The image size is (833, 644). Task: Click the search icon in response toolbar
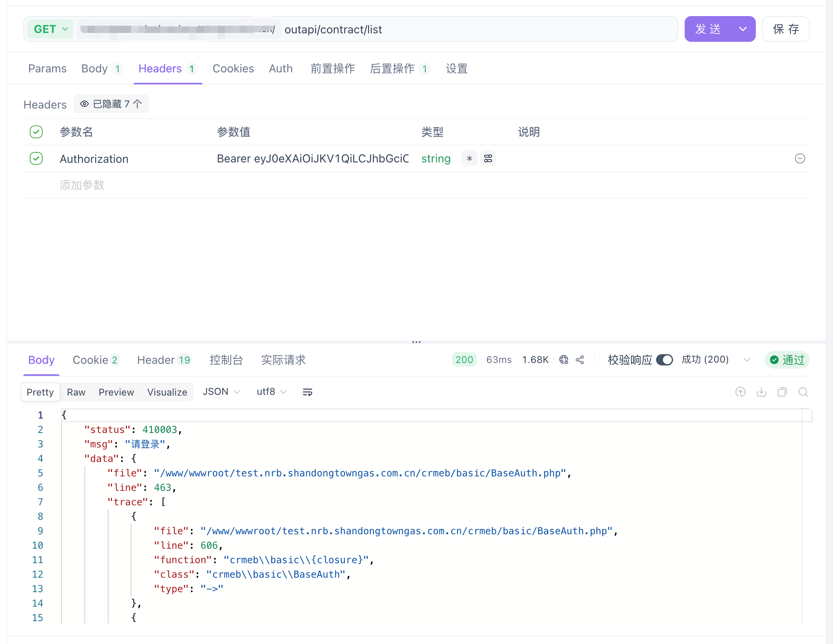[x=803, y=392]
